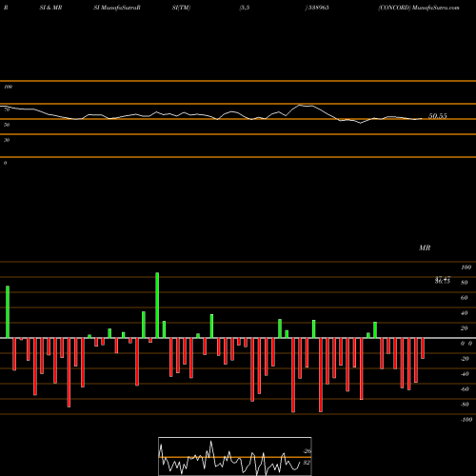
Task: Click the MR axis label 20
Action: click(x=465, y=328)
